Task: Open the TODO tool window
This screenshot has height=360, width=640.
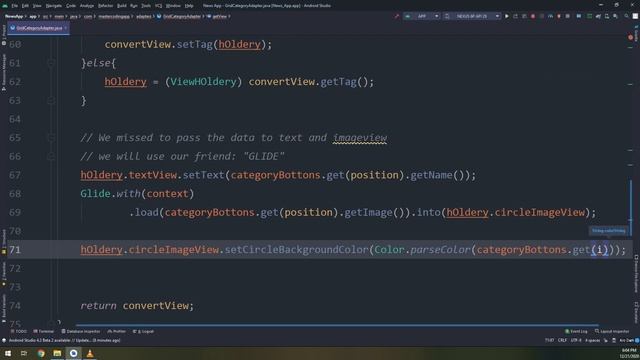Action: [19, 331]
